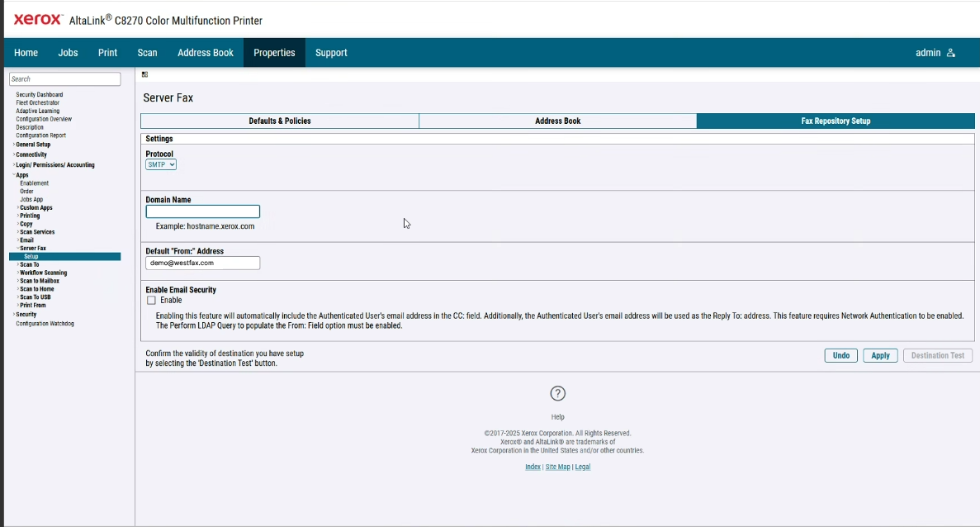This screenshot has height=527, width=980.
Task: Go to the Support page
Action: tap(331, 52)
